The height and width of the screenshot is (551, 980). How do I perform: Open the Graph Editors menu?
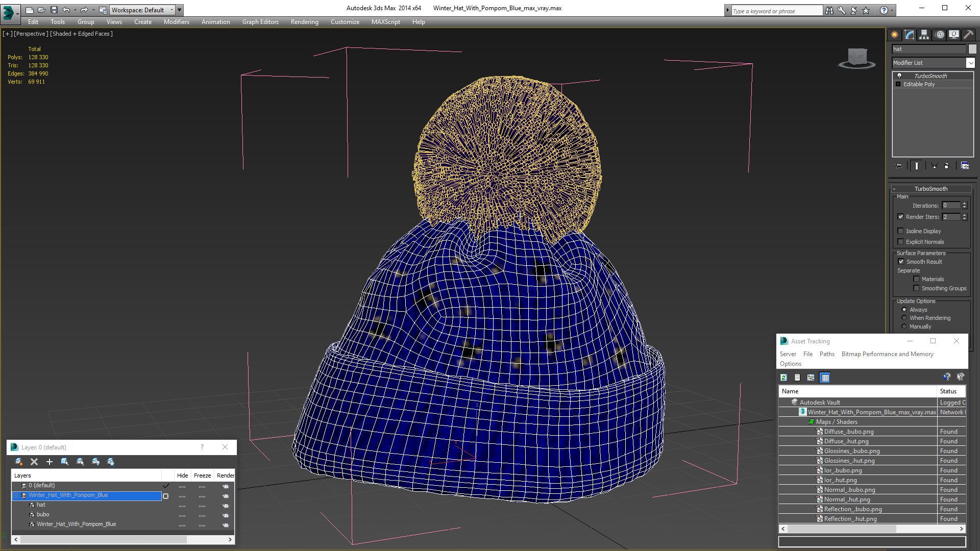tap(260, 22)
